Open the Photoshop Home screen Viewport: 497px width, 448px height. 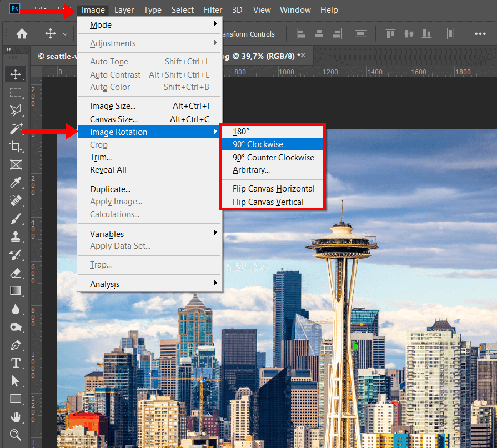(21, 33)
